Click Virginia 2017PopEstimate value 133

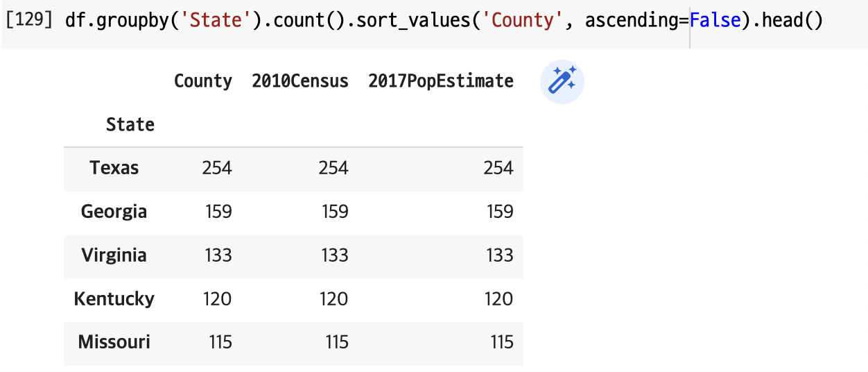pyautogui.click(x=499, y=255)
